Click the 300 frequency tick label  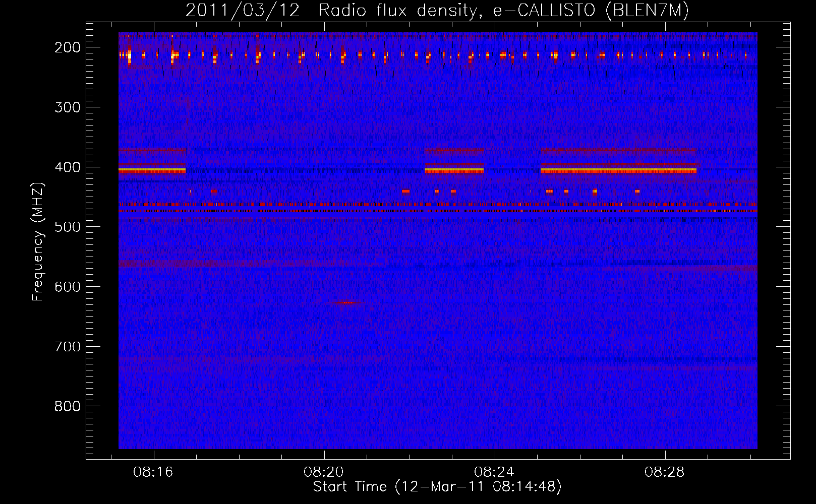click(68, 107)
